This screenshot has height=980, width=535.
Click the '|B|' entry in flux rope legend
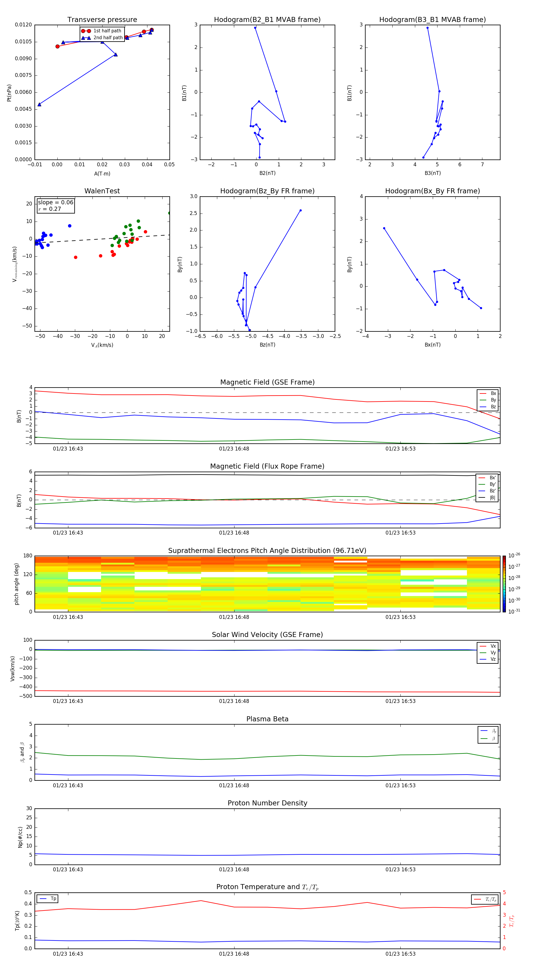tap(487, 498)
